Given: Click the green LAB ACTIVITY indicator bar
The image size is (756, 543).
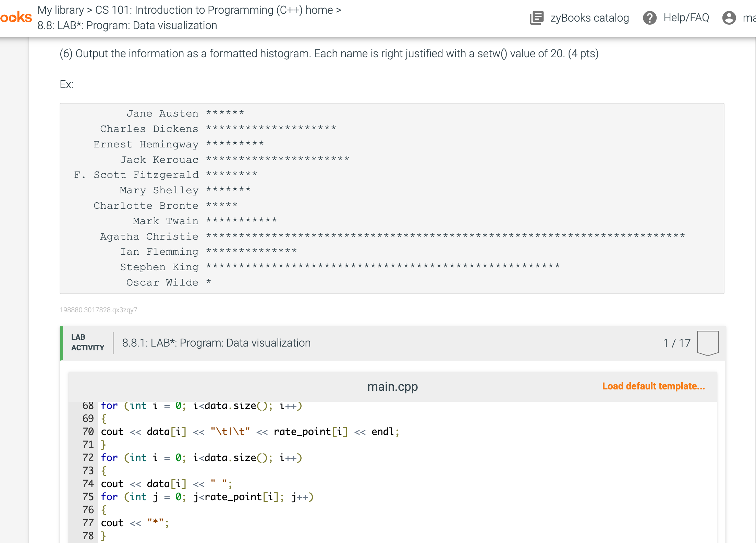Looking at the screenshot, I should [x=61, y=343].
